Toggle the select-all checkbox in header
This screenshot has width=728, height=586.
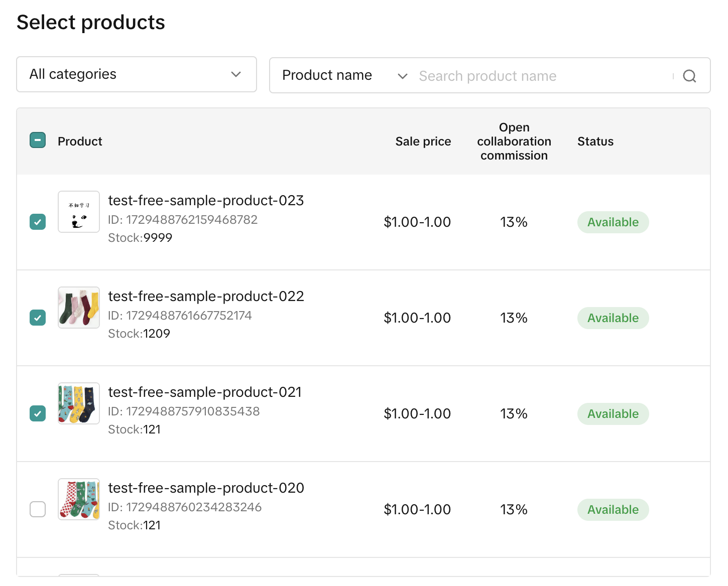38,140
